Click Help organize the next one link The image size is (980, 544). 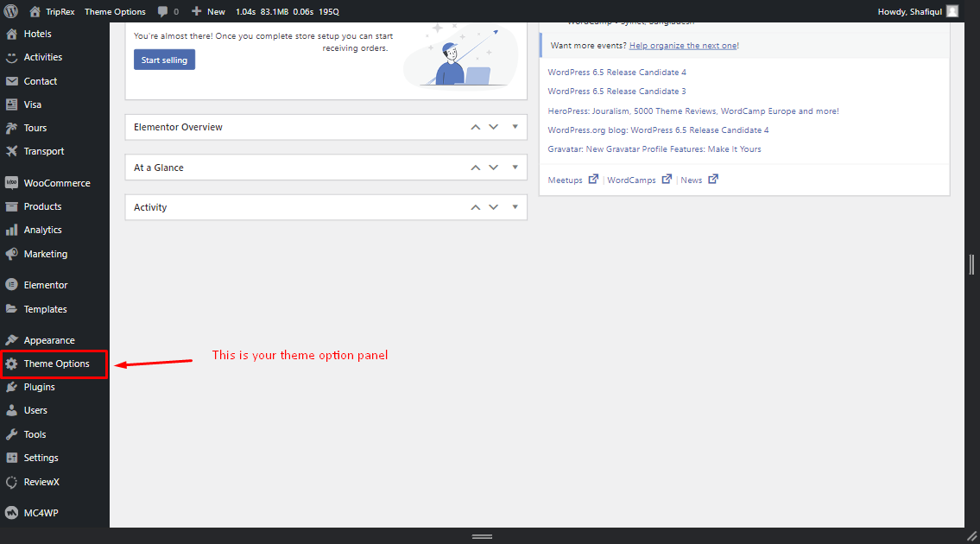[x=683, y=46]
